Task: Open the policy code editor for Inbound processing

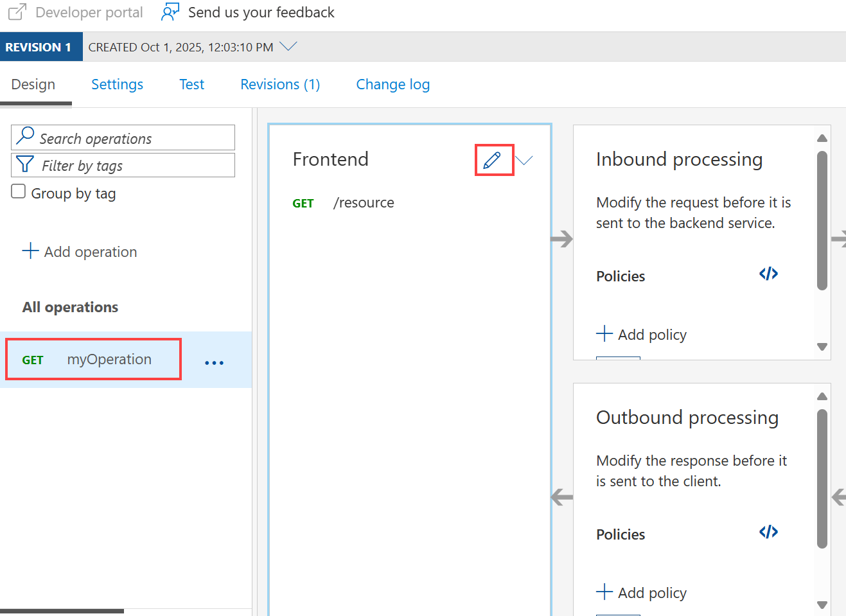Action: click(x=768, y=274)
